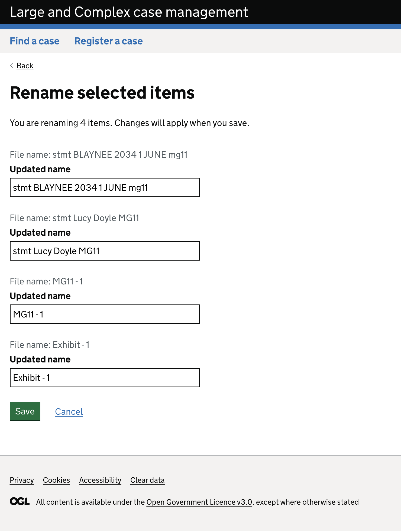The image size is (401, 532).
Task: Open the Open Government Licence v3.0 link
Action: (199, 502)
